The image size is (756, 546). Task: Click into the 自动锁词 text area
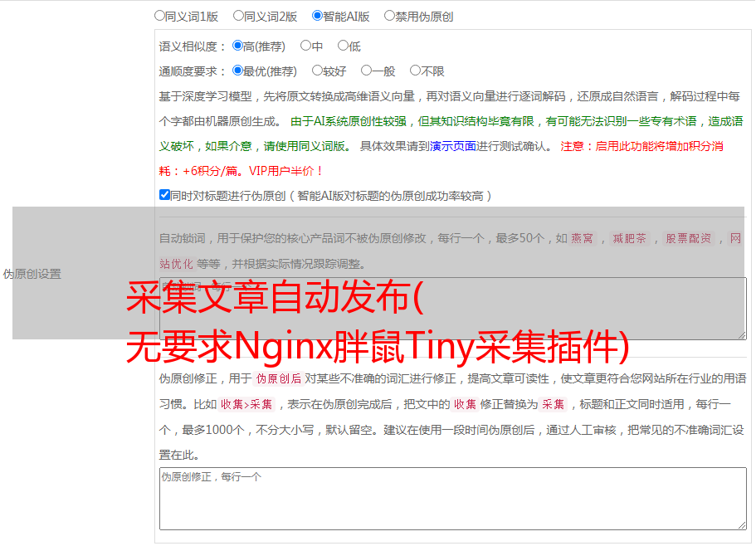pyautogui.click(x=453, y=309)
